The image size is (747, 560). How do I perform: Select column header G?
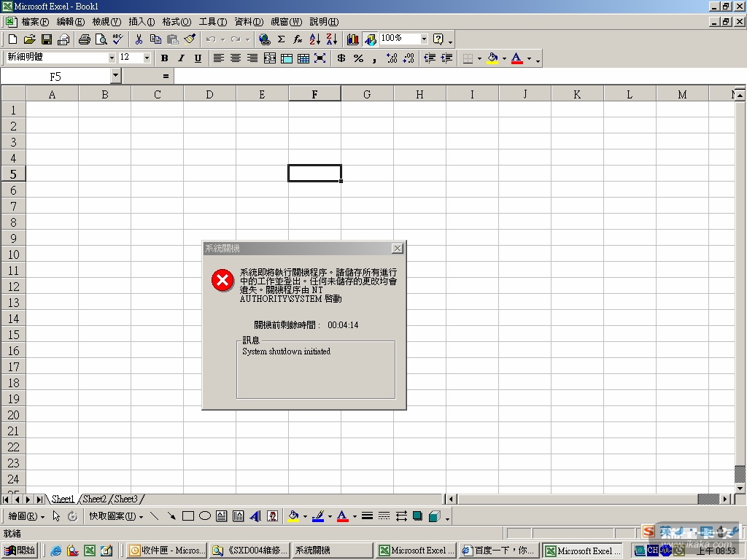367,94
